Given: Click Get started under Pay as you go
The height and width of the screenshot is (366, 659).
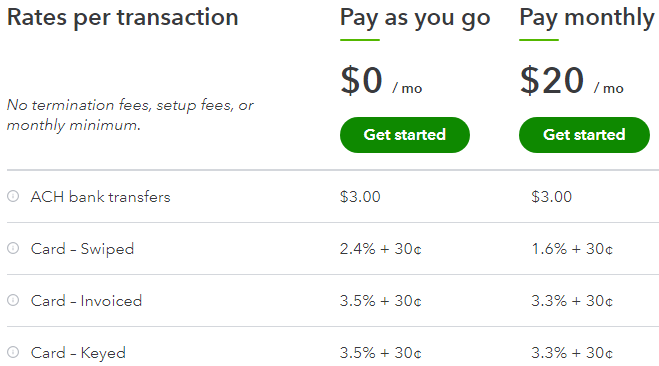Looking at the screenshot, I should pos(405,135).
